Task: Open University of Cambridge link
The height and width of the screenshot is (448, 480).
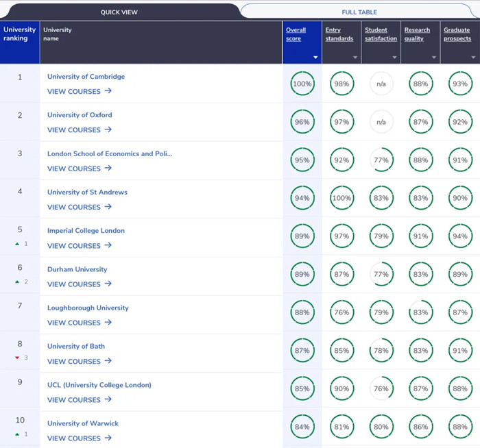Action: [86, 77]
